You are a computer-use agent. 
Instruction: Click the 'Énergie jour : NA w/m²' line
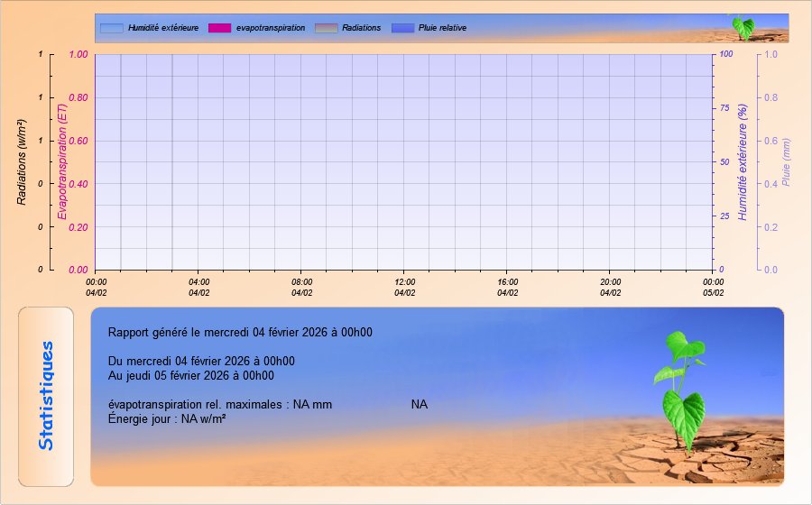point(167,418)
